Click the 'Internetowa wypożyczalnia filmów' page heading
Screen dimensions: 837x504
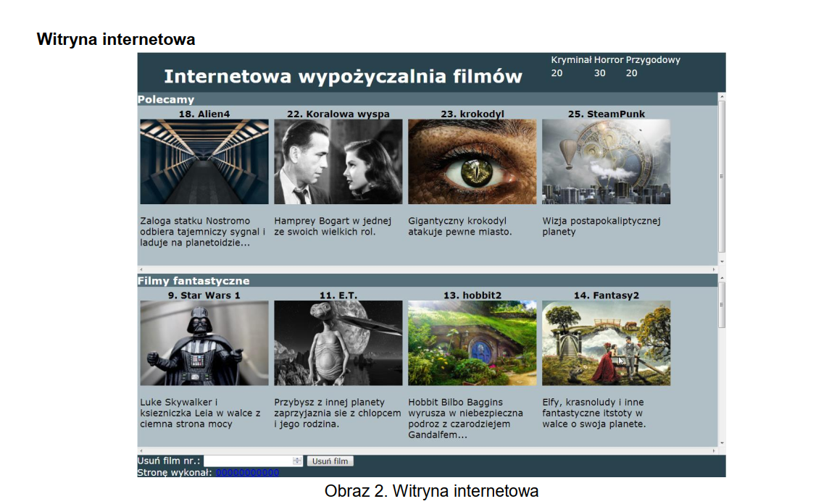click(x=343, y=76)
